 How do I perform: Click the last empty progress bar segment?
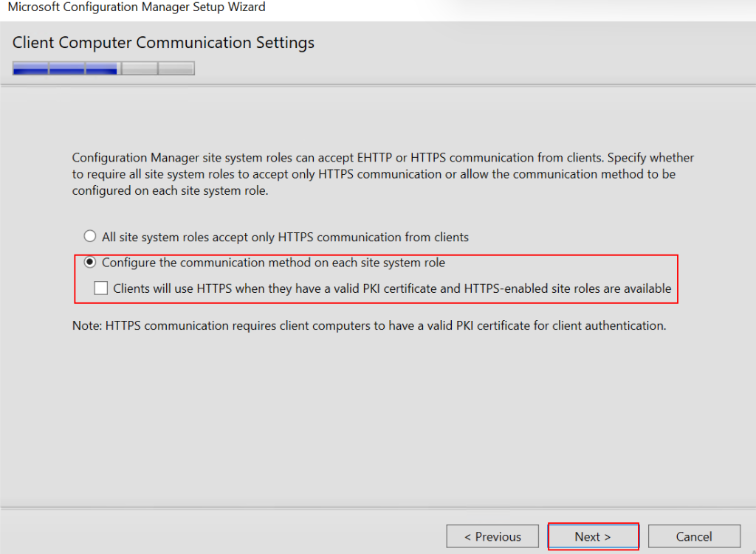176,69
